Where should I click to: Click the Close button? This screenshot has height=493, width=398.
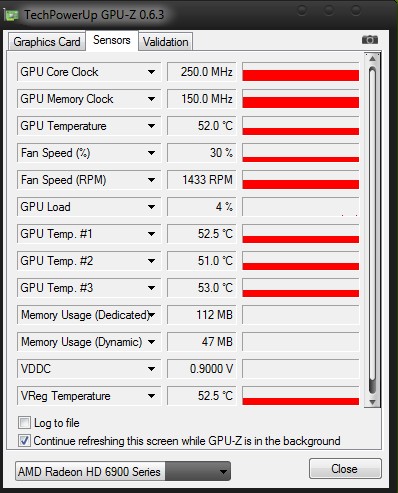tap(345, 469)
